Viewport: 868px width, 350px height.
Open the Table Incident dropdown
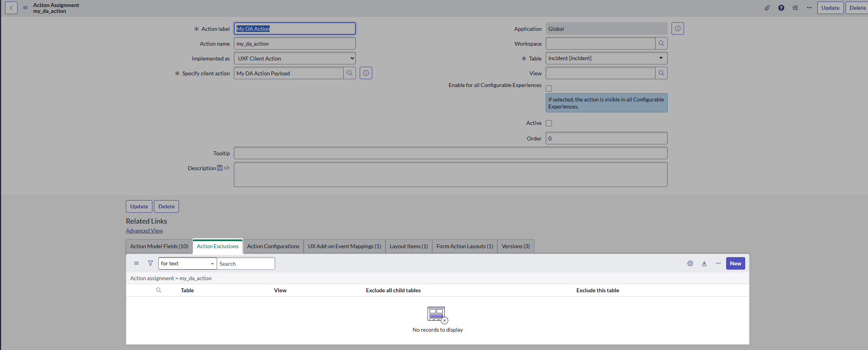click(606, 59)
